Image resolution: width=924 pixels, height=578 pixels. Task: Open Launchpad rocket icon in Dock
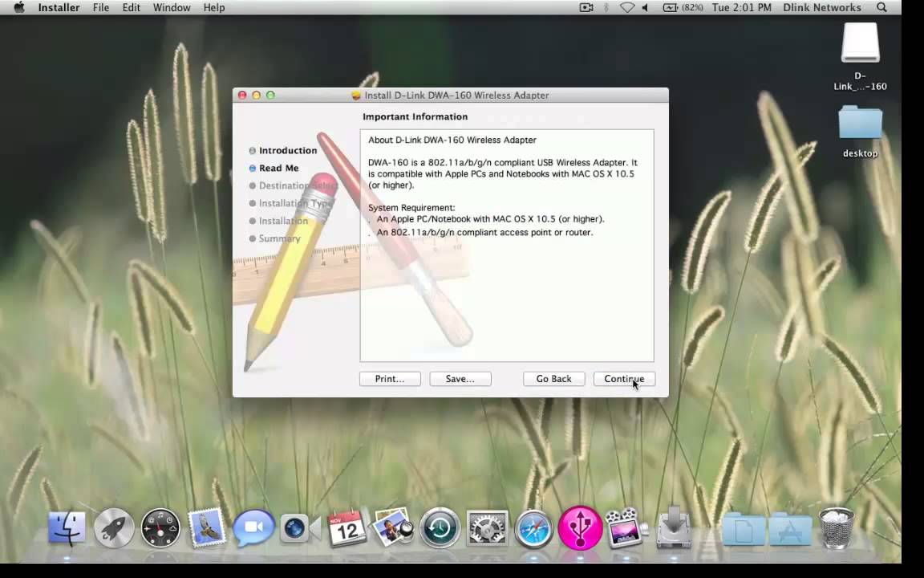point(114,528)
